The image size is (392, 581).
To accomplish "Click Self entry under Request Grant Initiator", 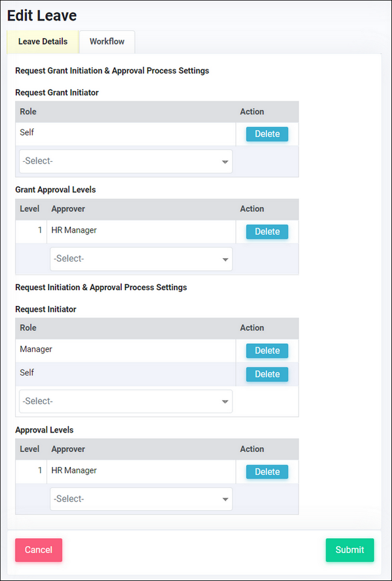I will point(27,132).
